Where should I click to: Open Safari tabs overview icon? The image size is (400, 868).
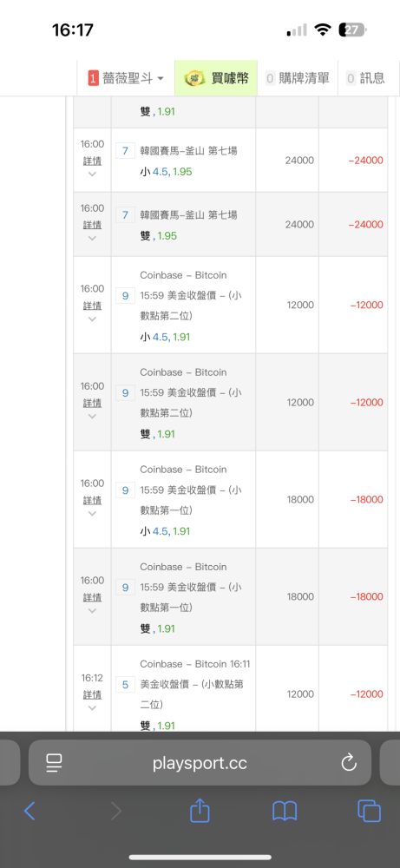(x=369, y=812)
